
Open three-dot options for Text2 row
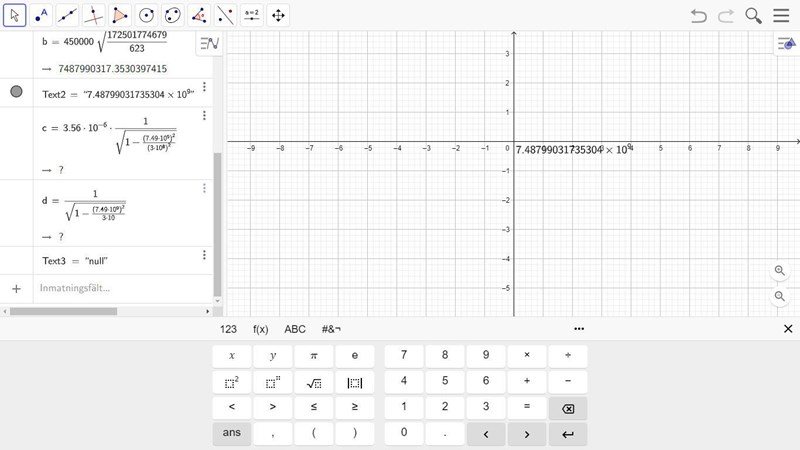click(204, 87)
